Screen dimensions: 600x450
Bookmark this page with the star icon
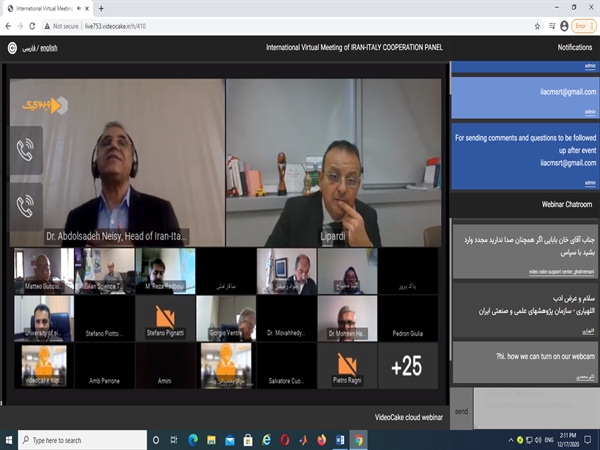tap(537, 26)
